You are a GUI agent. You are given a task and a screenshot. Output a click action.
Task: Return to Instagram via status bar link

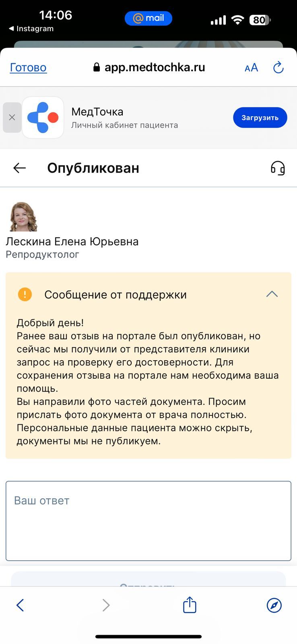tap(31, 29)
